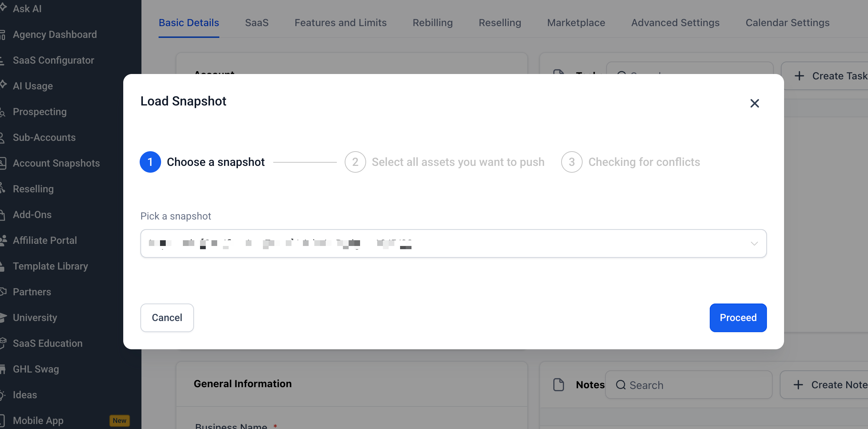Open Account Snapshots page
Image resolution: width=868 pixels, height=429 pixels.
coord(56,163)
